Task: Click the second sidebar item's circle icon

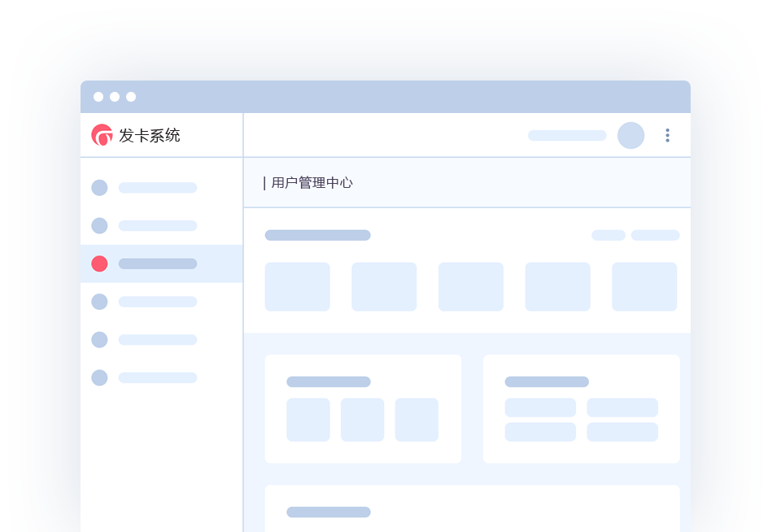Action: click(99, 225)
